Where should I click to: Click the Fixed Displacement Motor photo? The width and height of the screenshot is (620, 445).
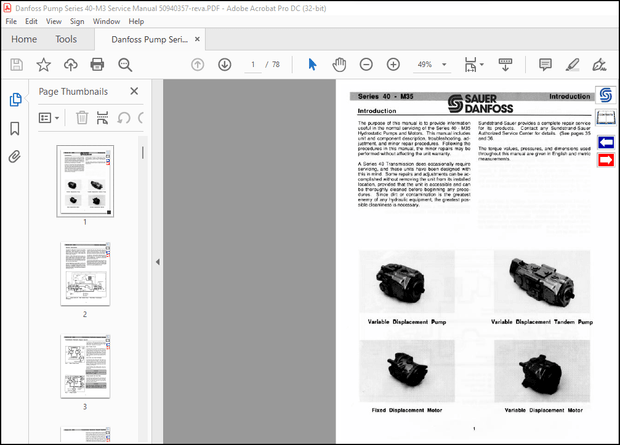[407, 371]
